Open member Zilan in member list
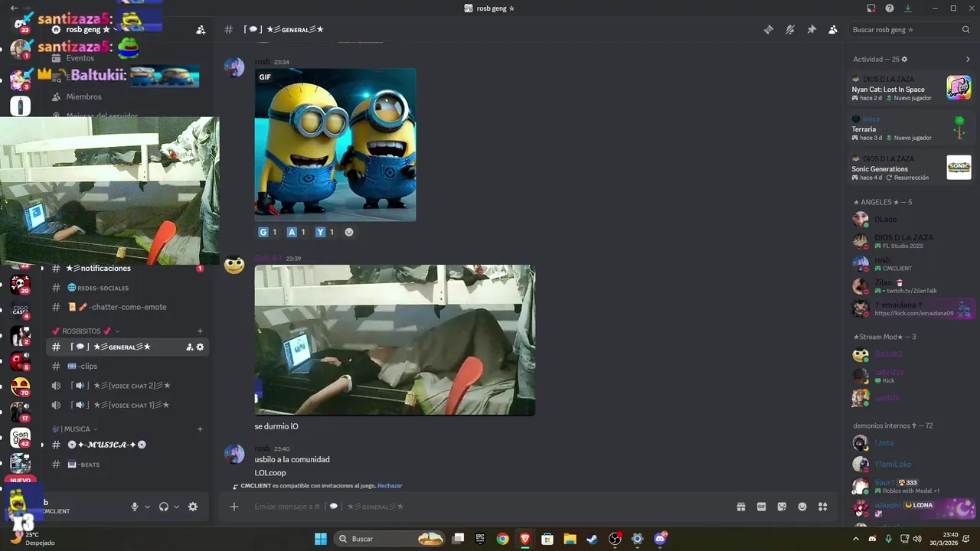 click(x=911, y=286)
